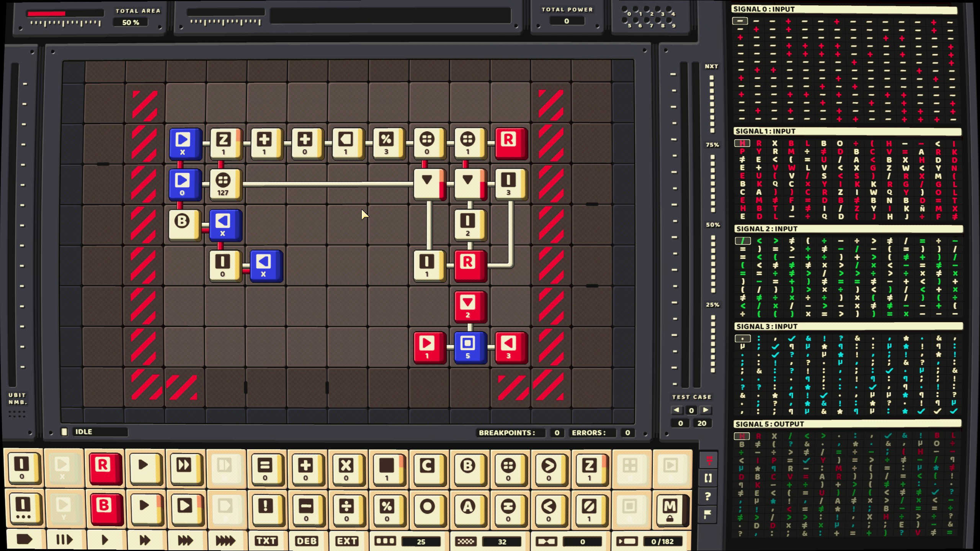Viewport: 980px width, 551px height.
Task: Run the simulation at quadruple speed
Action: tap(226, 540)
